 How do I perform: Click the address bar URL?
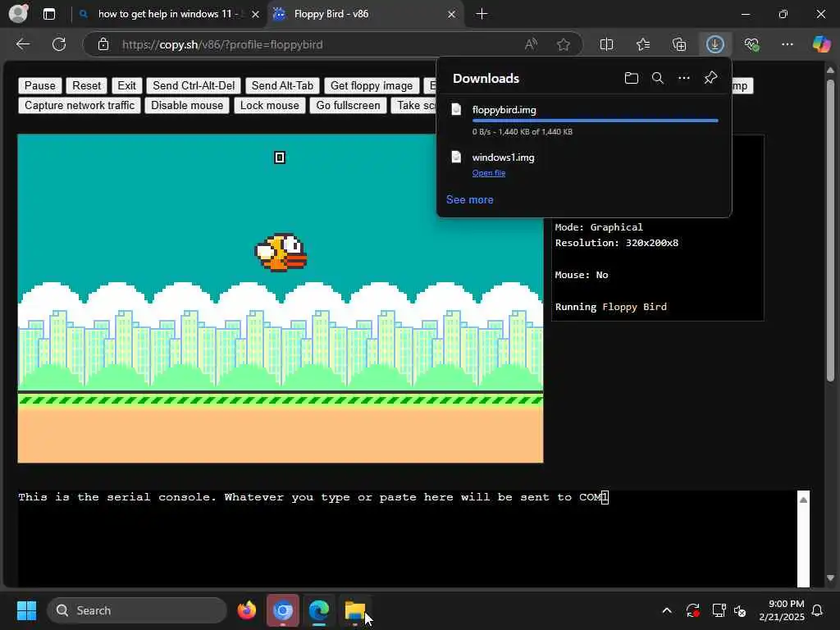222,44
